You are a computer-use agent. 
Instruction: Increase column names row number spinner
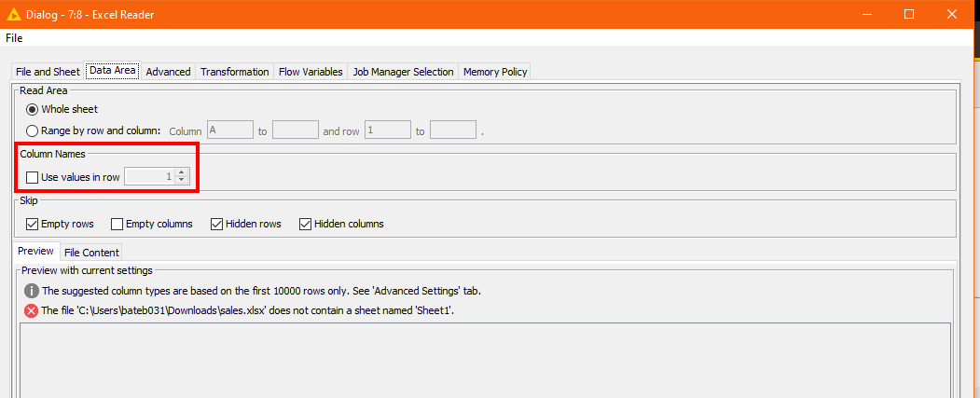click(x=182, y=172)
